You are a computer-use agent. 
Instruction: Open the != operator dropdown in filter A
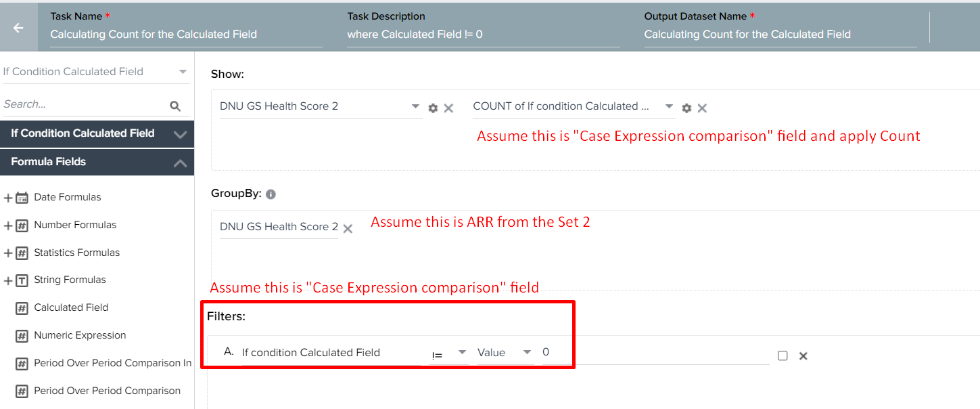tap(449, 353)
